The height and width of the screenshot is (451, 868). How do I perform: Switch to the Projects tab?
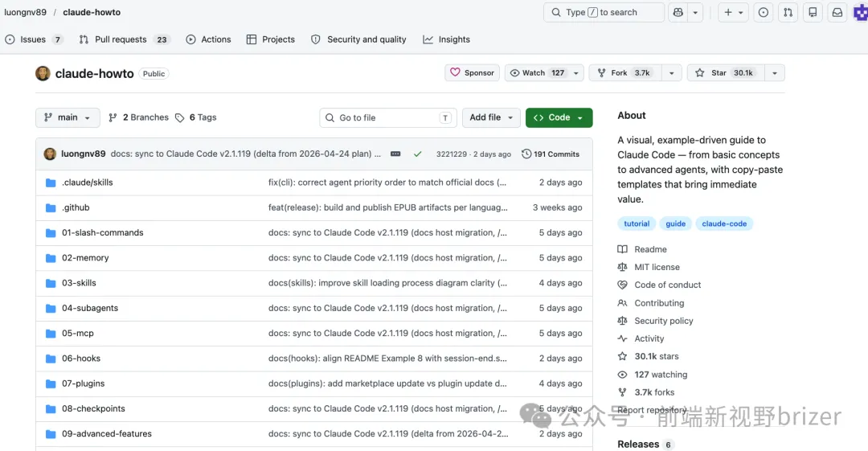click(271, 39)
